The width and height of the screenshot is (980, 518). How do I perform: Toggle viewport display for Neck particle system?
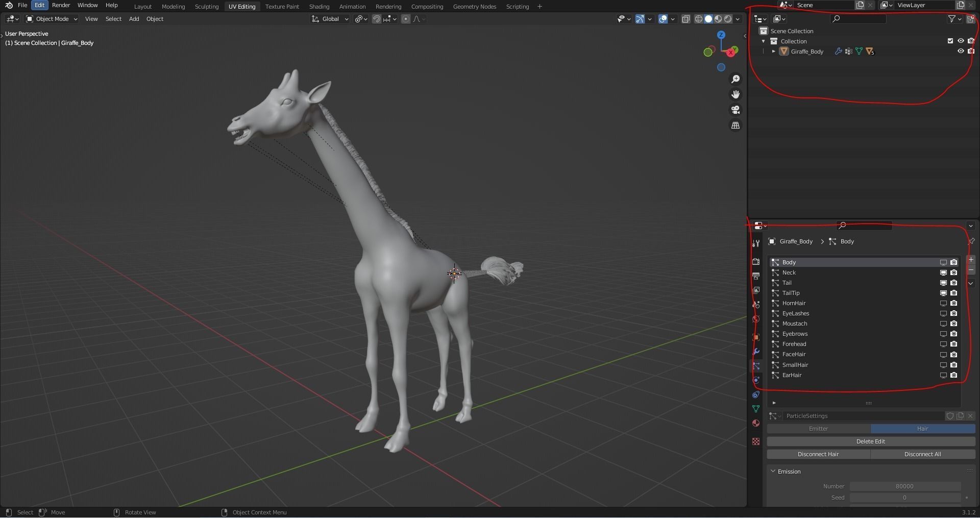(943, 273)
